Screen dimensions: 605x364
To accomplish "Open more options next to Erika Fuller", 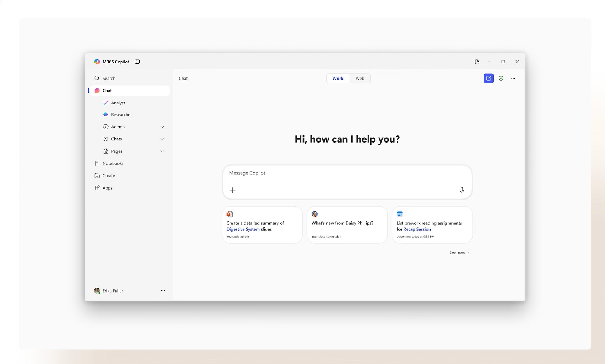I will (x=163, y=291).
